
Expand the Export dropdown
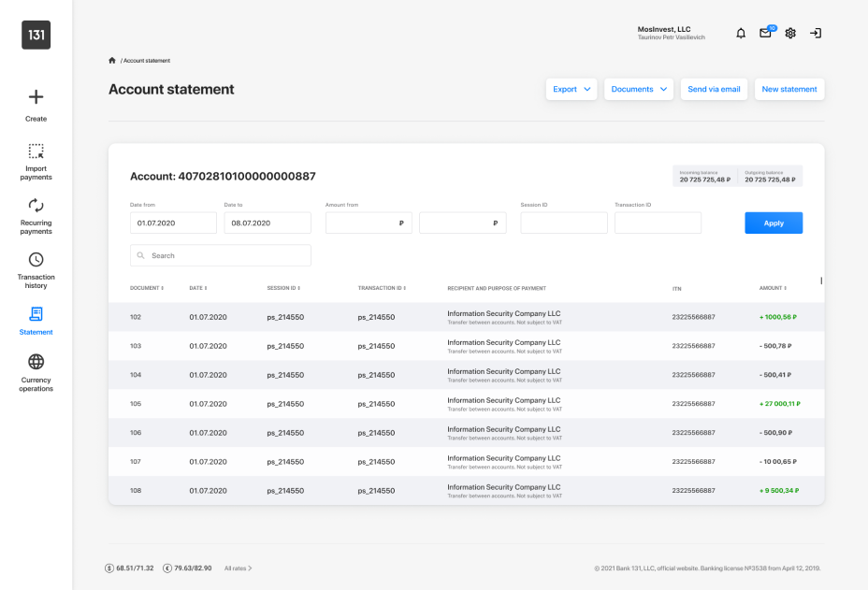coord(571,89)
